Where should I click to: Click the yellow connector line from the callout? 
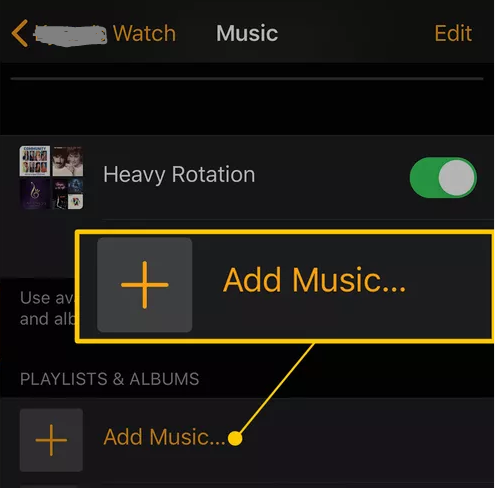(x=277, y=388)
